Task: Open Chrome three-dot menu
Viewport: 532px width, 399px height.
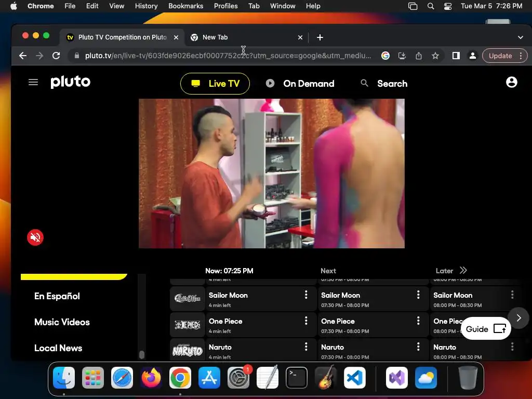Action: point(521,56)
